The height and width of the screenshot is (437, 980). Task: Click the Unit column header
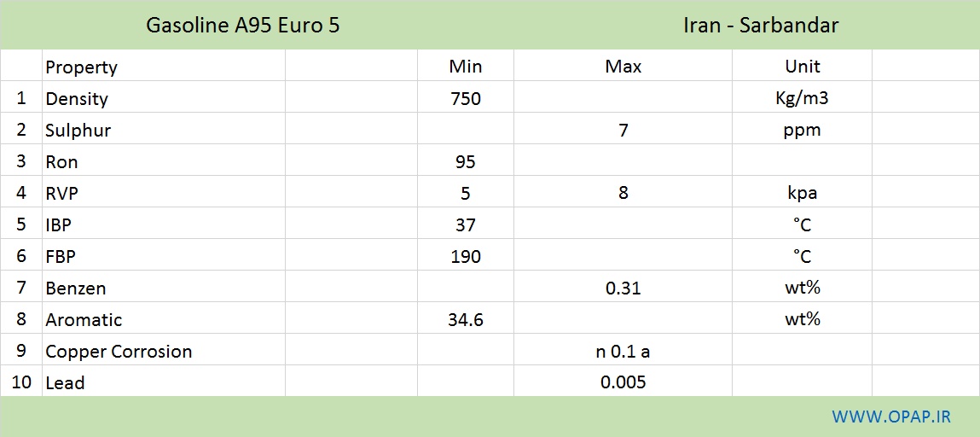click(x=803, y=67)
